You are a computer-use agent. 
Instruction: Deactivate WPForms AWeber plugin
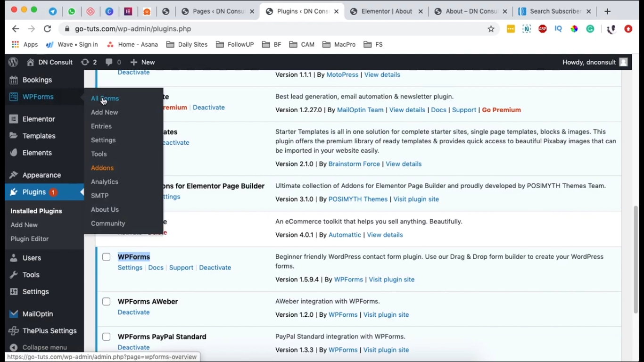click(134, 313)
